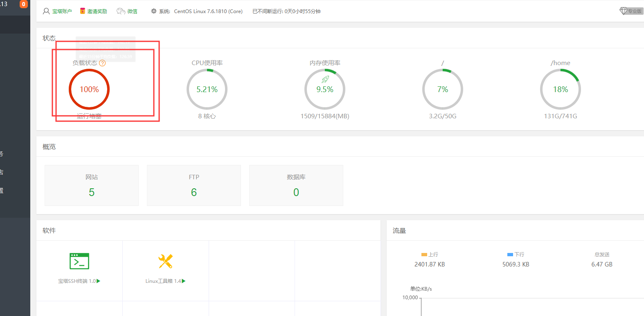This screenshot has height=316, width=644.
Task: Show the 负载状态 help question icon
Action: [x=102, y=63]
